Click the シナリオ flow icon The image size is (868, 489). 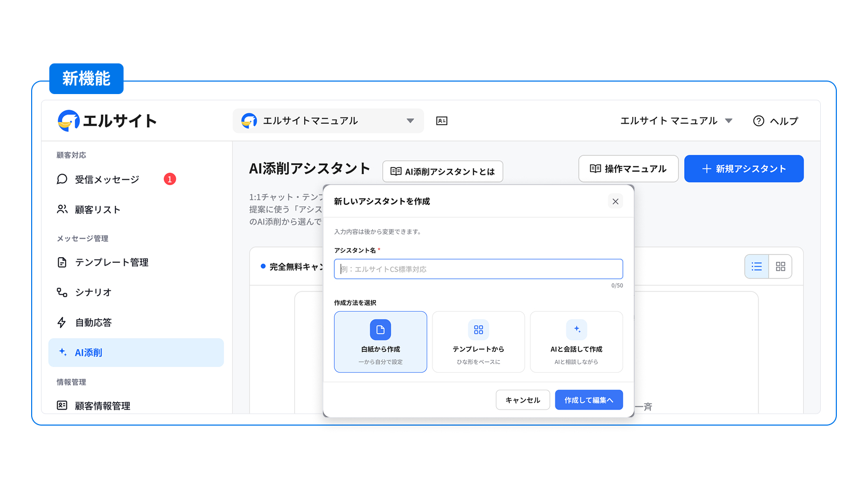(62, 292)
